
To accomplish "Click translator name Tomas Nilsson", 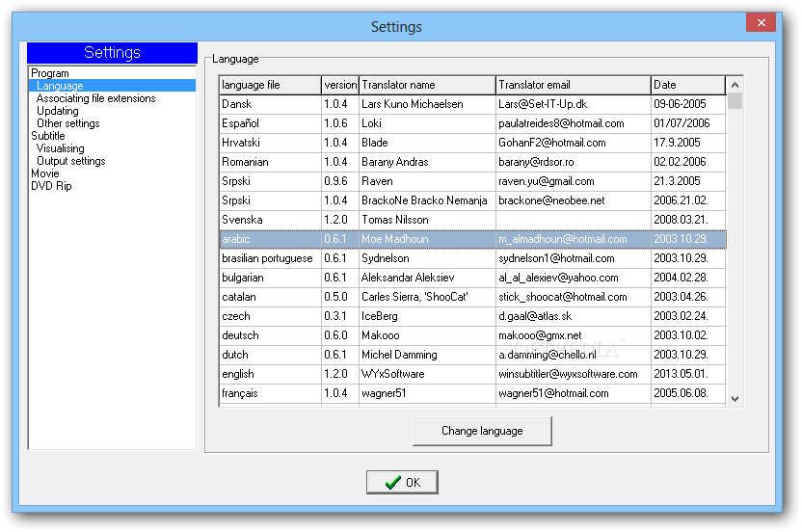I will click(x=395, y=220).
